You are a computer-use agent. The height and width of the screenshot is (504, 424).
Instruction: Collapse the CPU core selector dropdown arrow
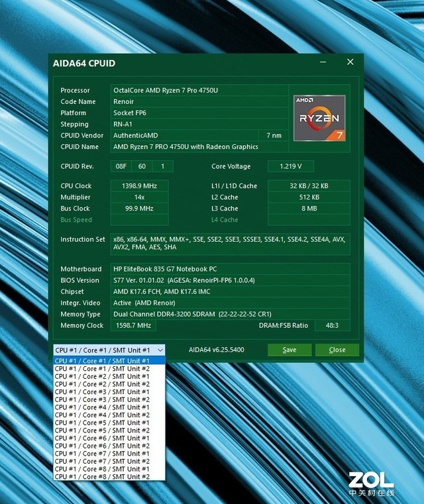(160, 350)
